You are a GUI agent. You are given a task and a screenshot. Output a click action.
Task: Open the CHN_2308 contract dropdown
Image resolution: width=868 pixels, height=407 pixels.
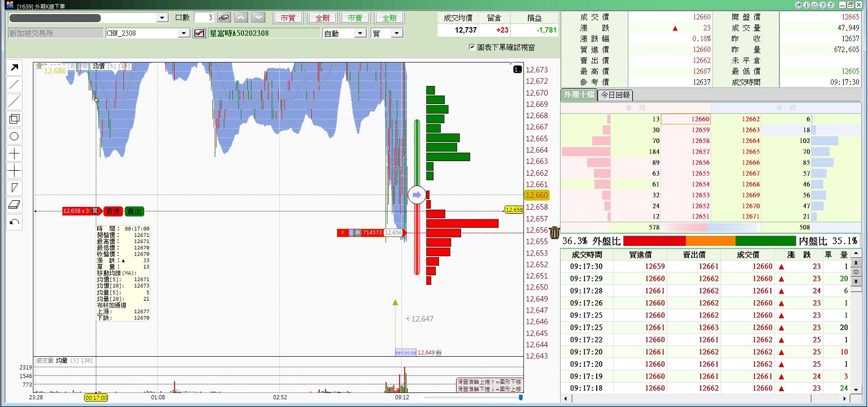click(x=184, y=33)
